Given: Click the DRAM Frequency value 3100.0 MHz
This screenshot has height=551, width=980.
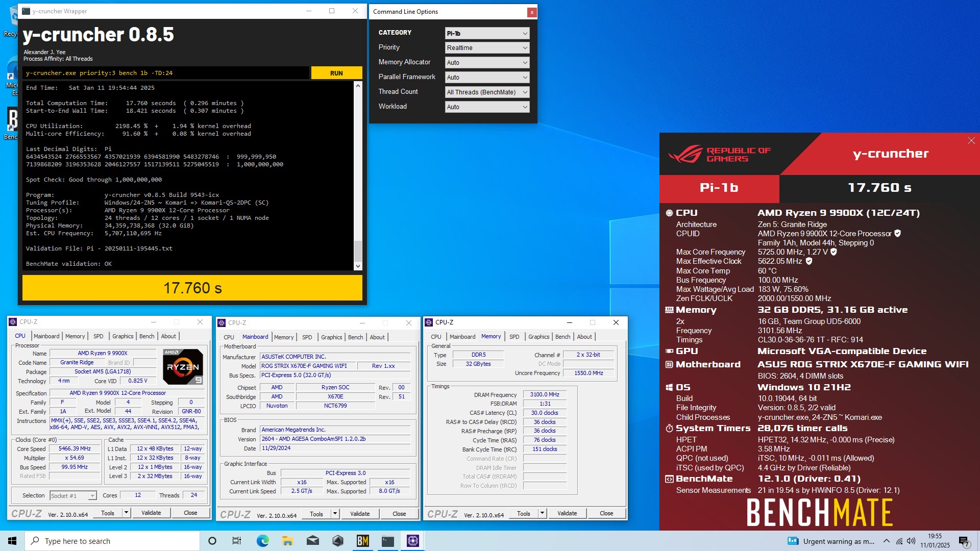Looking at the screenshot, I should [x=545, y=394].
